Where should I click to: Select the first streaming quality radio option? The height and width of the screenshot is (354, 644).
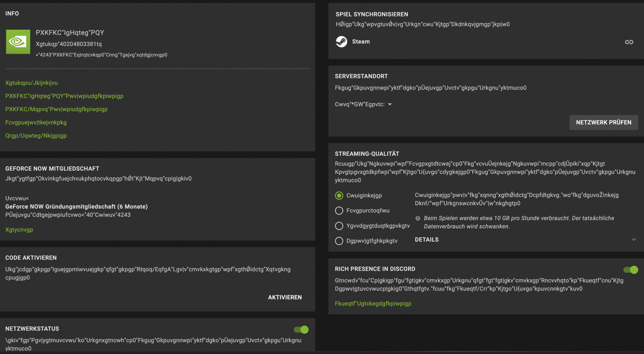click(x=339, y=196)
